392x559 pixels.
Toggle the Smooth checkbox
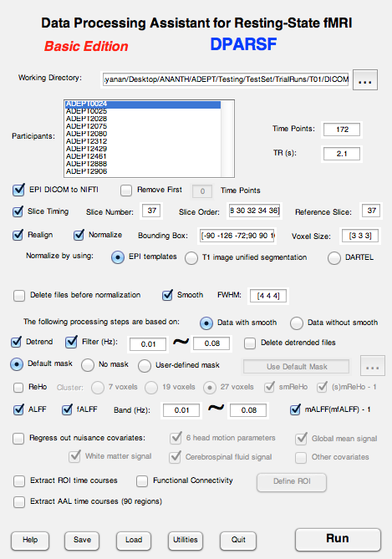(167, 295)
